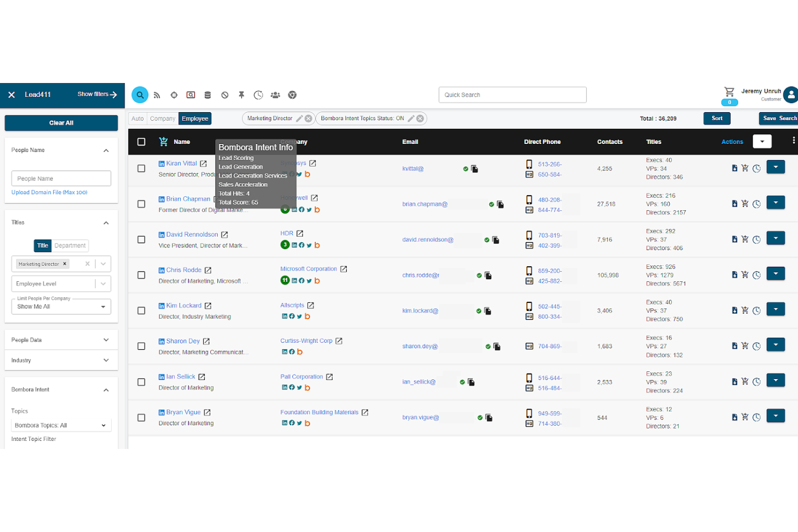Edit the Marketing Director filter chip
This screenshot has height=532, width=798.
[299, 119]
